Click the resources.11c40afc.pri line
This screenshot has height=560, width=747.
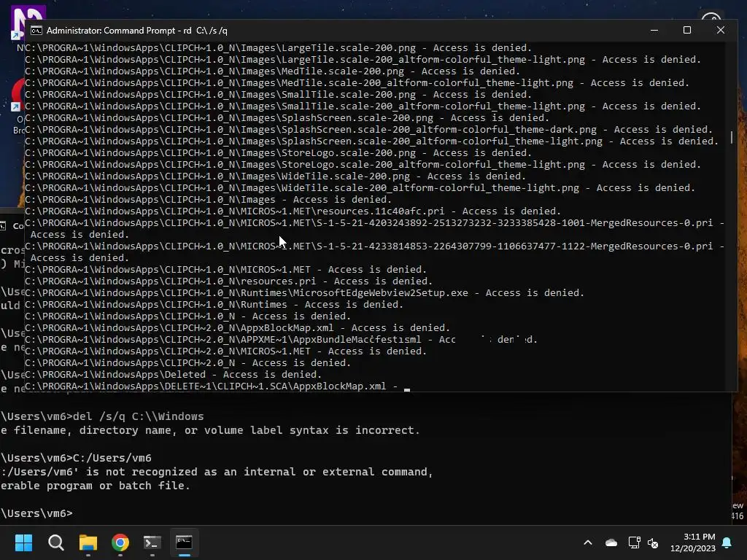pyautogui.click(x=293, y=211)
